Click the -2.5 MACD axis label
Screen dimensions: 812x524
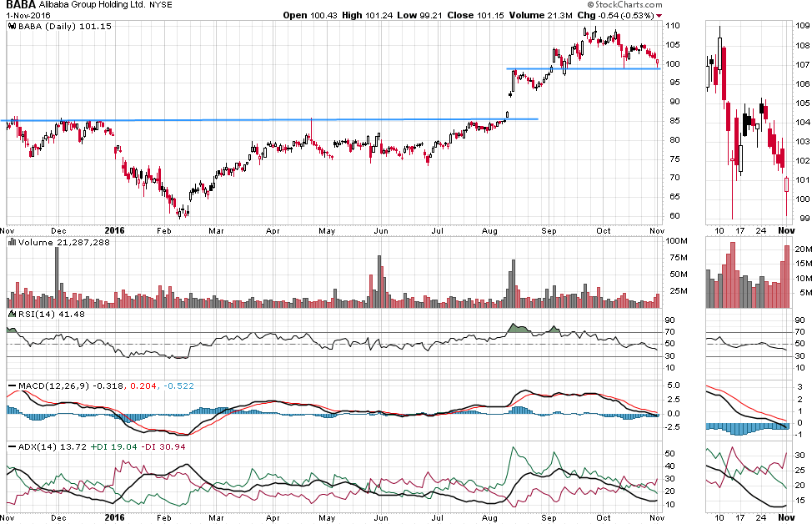pyautogui.click(x=674, y=426)
